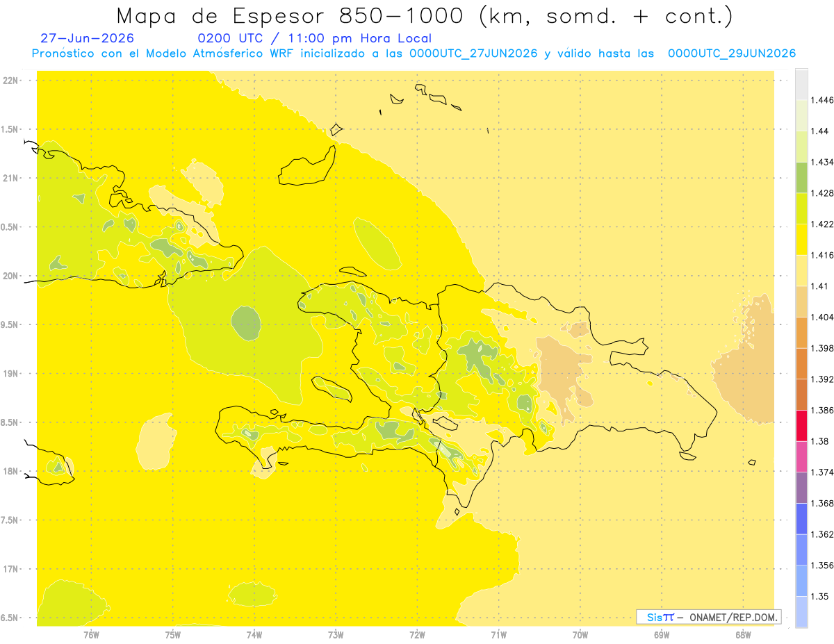Click the legend value 1.446

(822, 101)
